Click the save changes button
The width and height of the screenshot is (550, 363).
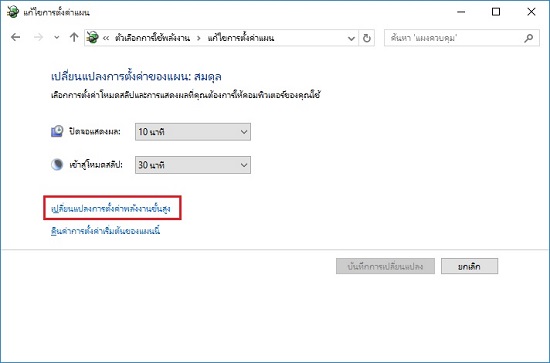tap(385, 267)
